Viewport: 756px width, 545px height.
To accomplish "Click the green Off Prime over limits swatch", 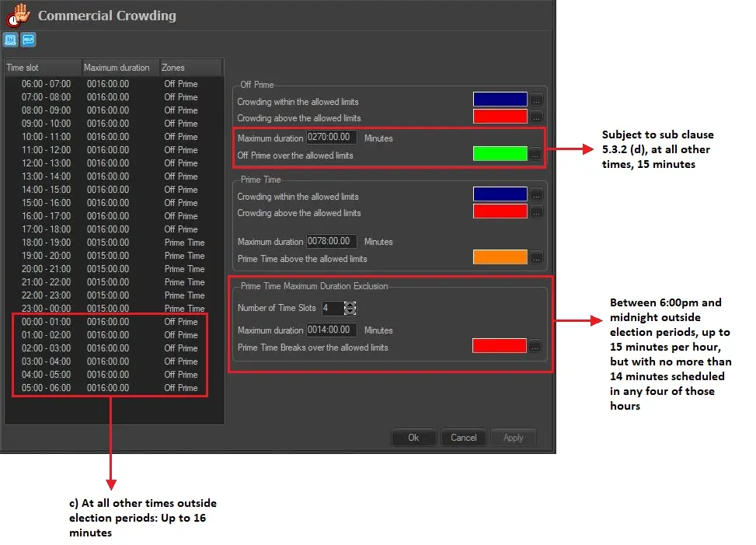I will coord(500,154).
